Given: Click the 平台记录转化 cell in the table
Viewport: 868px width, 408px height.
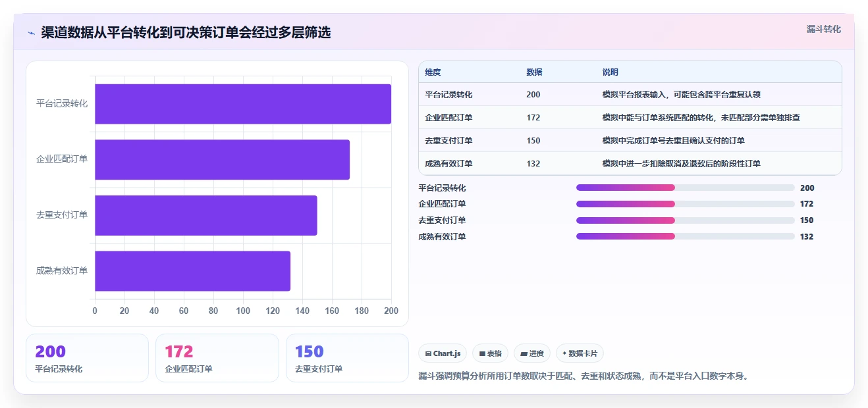Looking at the screenshot, I should point(448,95).
